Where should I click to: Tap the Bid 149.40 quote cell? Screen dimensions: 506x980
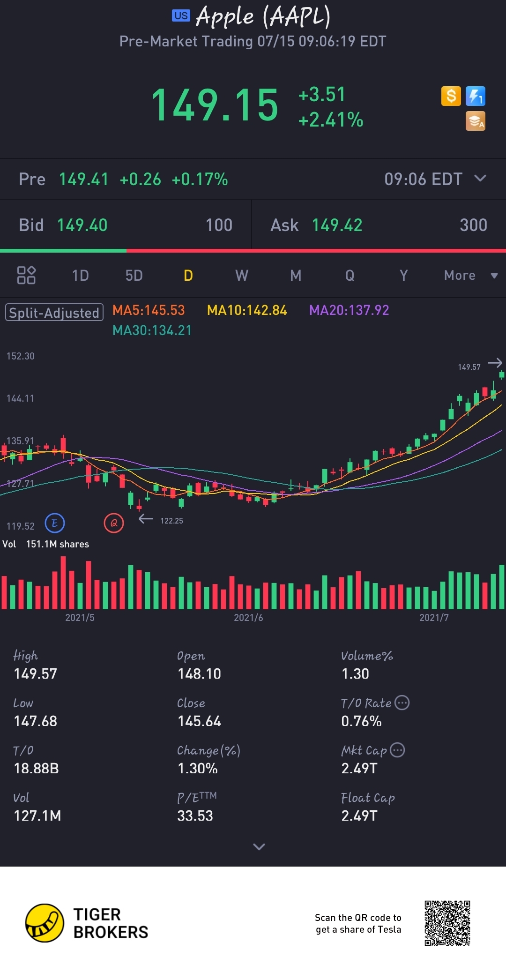pyautogui.click(x=126, y=225)
